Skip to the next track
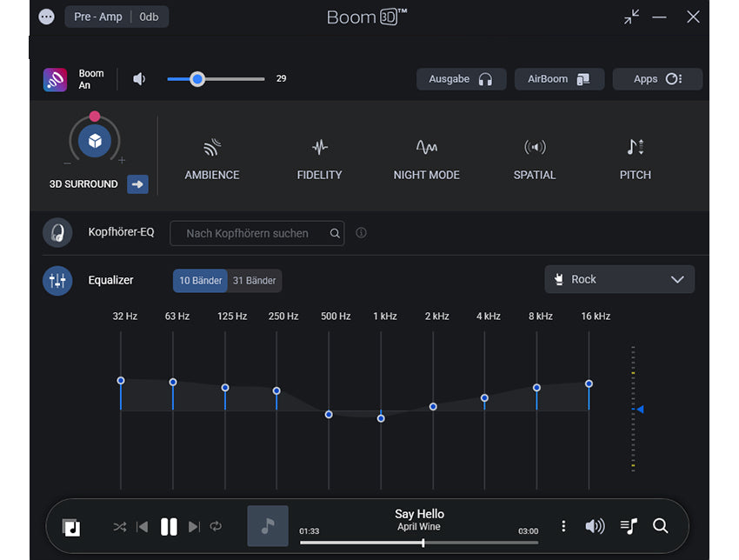This screenshot has height=560, width=739. (194, 527)
